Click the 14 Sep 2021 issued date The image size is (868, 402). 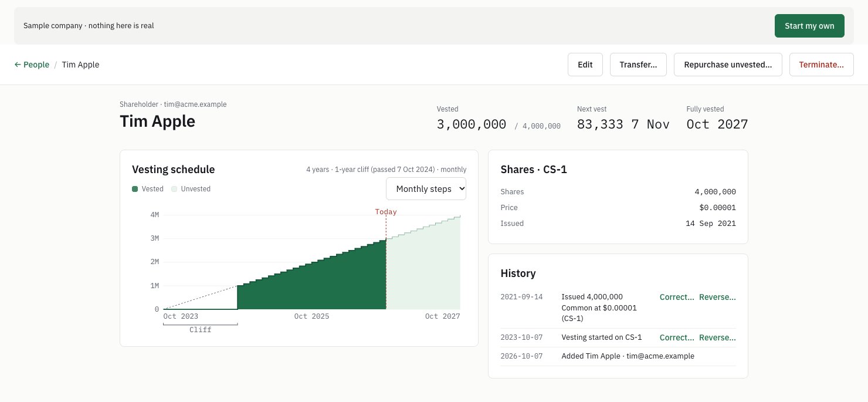[x=711, y=224]
